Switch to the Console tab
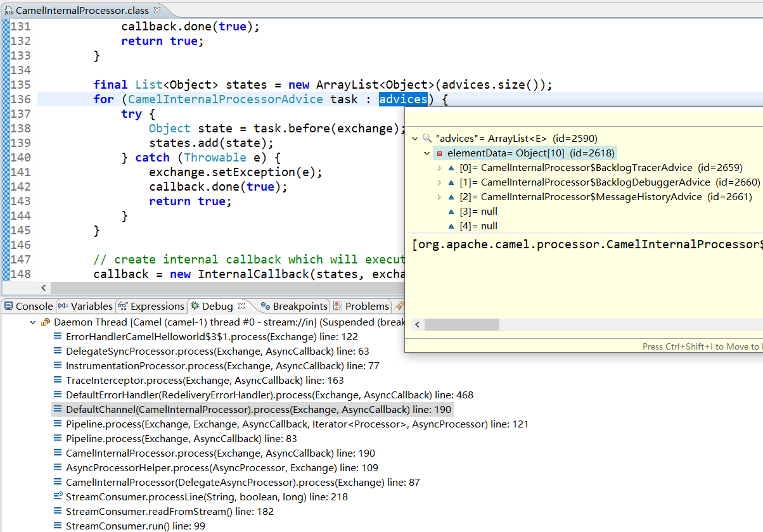Image resolution: width=763 pixels, height=532 pixels. pyautogui.click(x=29, y=306)
